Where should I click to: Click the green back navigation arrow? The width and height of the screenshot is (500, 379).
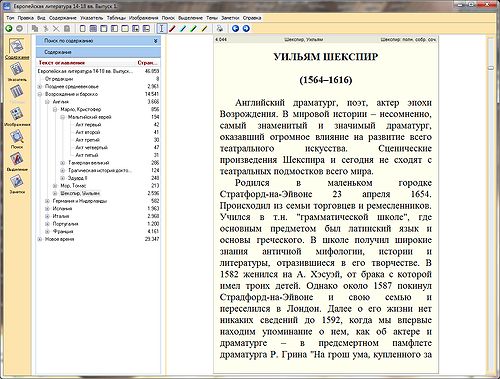pos(9,29)
